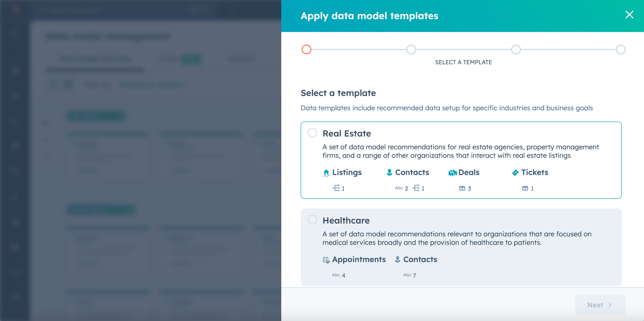Select the Healthcare template card

click(461, 247)
